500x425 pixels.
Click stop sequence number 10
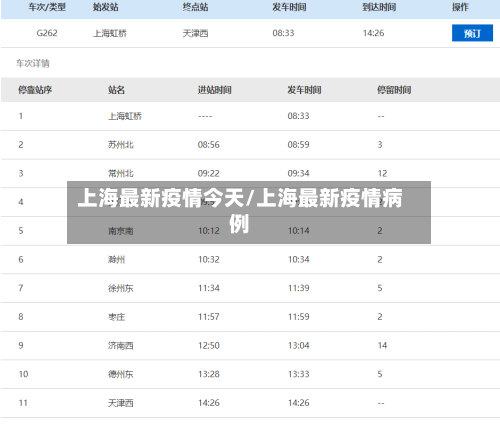pos(23,374)
